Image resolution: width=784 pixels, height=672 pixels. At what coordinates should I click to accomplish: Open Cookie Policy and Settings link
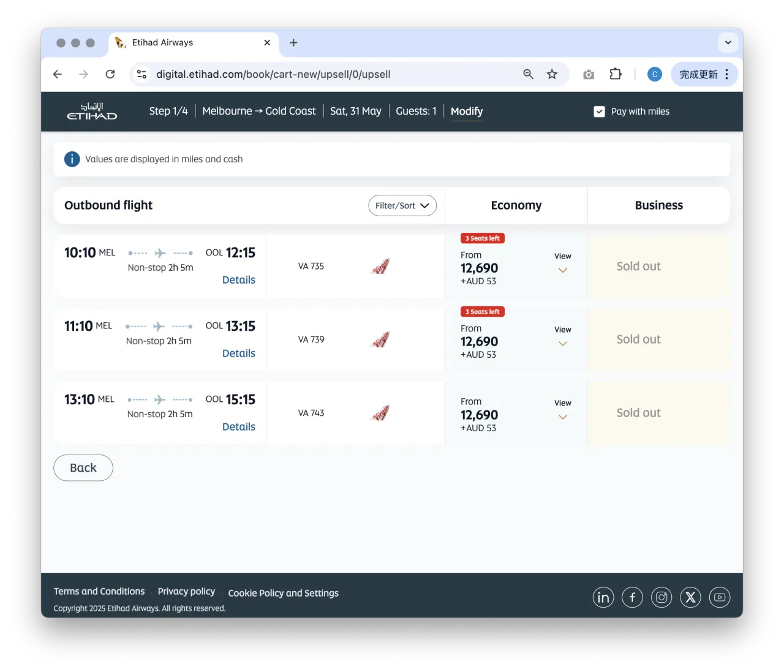[283, 593]
